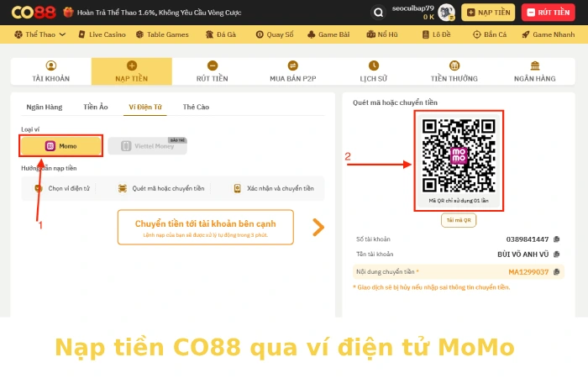Open Lô Đề menu
The height and width of the screenshot is (378, 588).
[x=437, y=34]
